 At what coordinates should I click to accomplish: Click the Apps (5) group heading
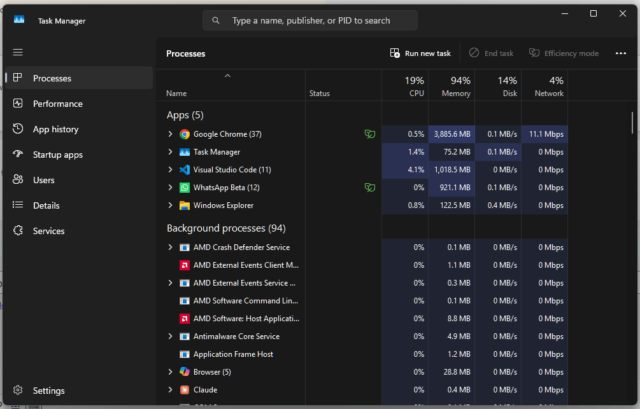tap(185, 115)
